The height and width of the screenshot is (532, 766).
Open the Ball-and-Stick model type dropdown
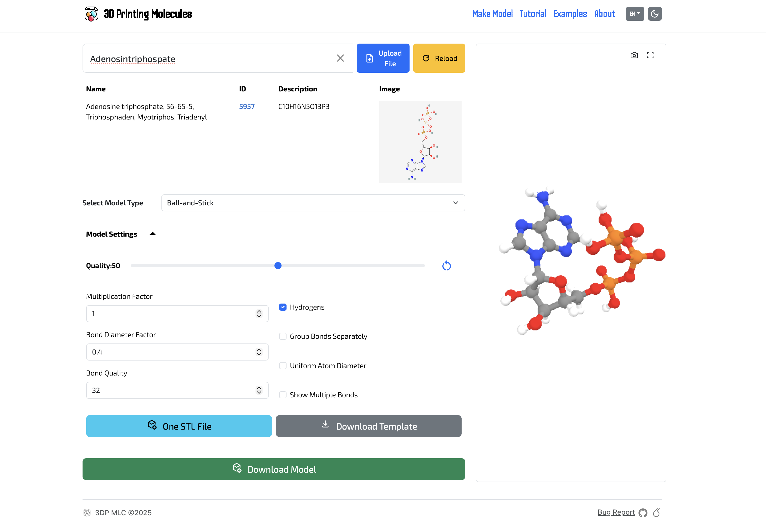pos(313,203)
